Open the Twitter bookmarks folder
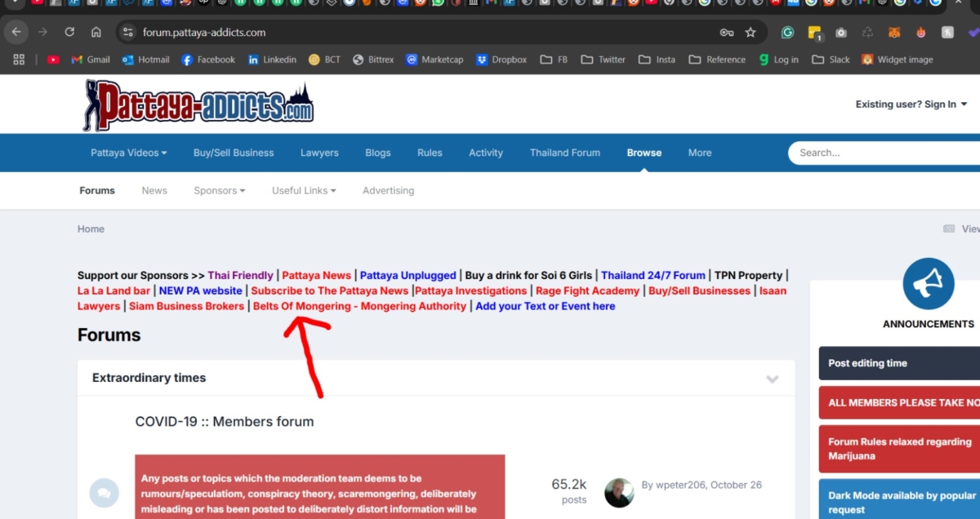Viewport: 980px width, 519px height. [x=603, y=60]
